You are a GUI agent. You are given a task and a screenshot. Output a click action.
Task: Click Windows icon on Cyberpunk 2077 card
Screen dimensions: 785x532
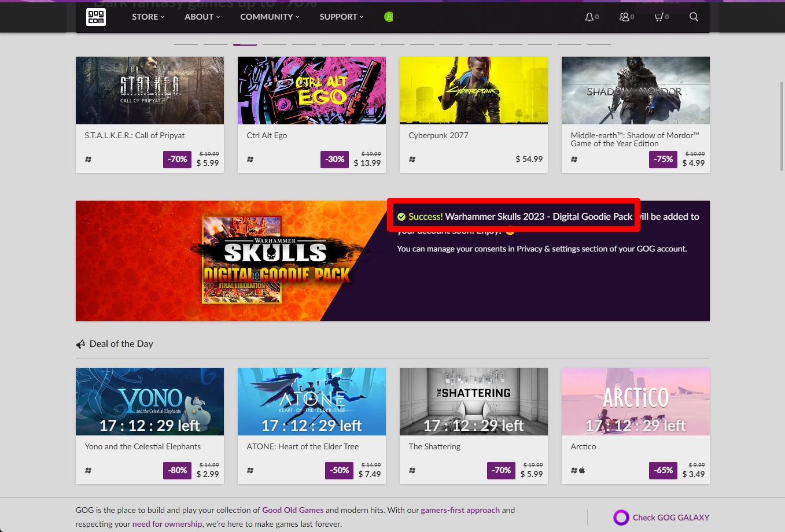[412, 159]
